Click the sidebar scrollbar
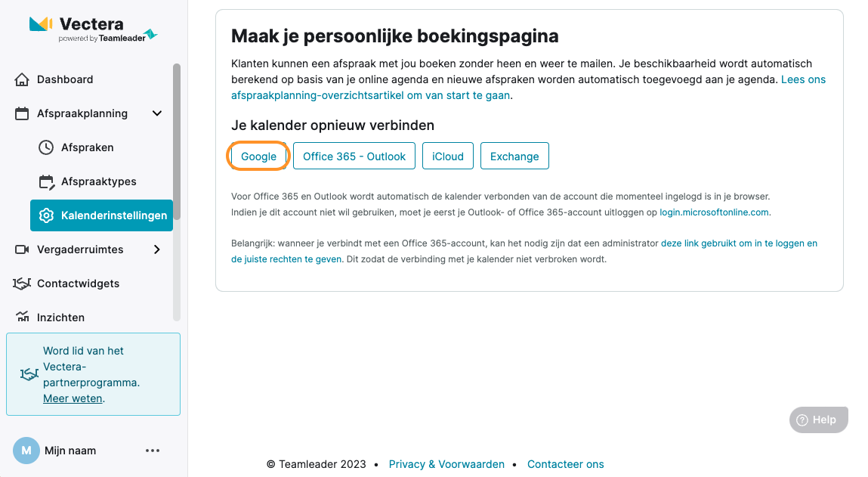The width and height of the screenshot is (868, 477). coord(177,192)
